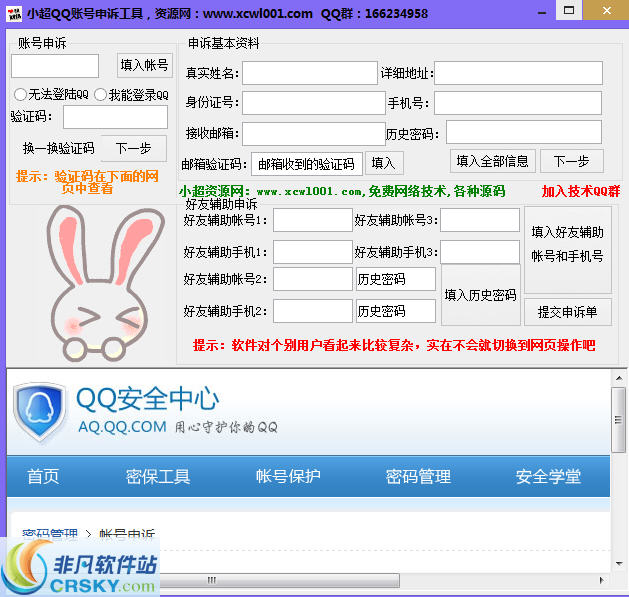Click the 历史密码 field in basic info
The height and width of the screenshot is (597, 629).
click(x=524, y=132)
